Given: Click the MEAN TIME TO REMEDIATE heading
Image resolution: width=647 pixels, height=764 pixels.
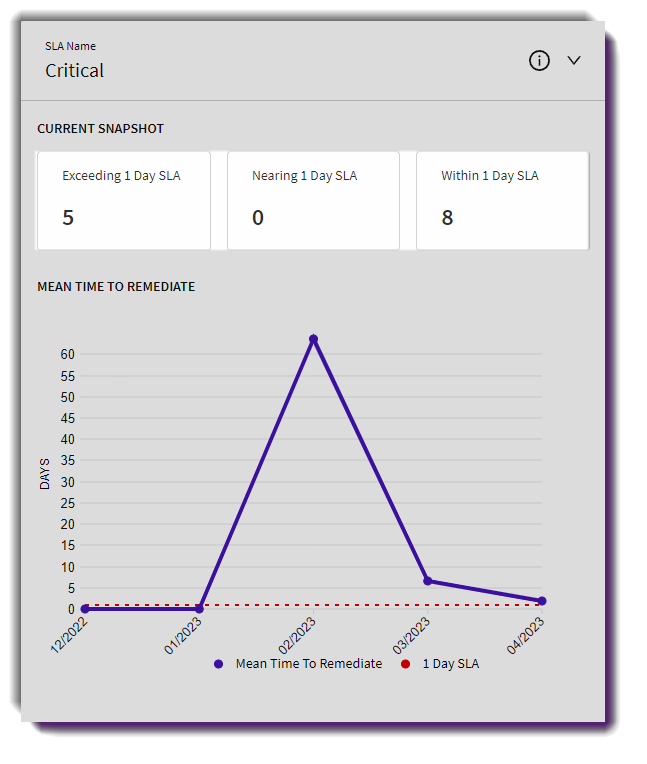Looking at the screenshot, I should coord(116,286).
